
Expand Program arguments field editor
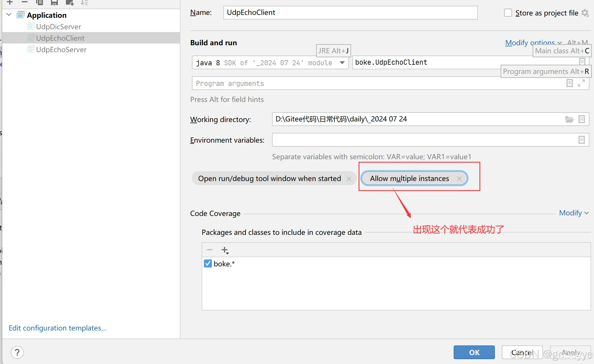coord(581,83)
